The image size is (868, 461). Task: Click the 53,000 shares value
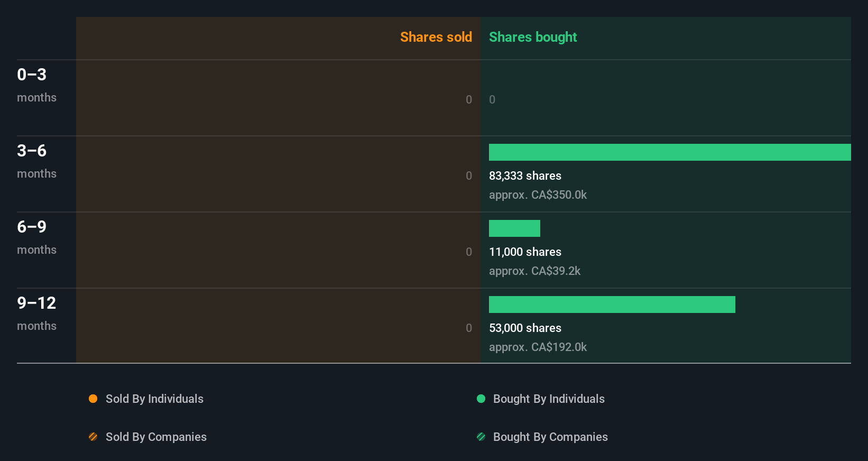click(x=525, y=328)
